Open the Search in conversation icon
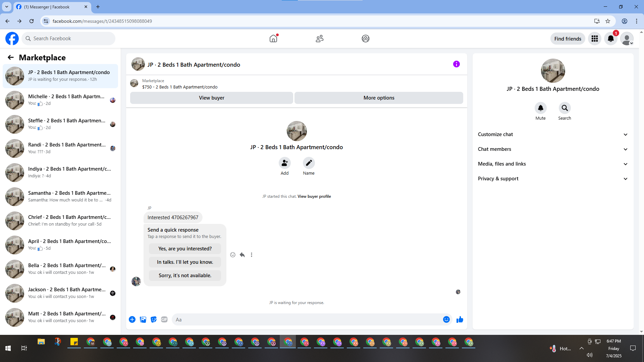The image size is (644, 362). 565,108
